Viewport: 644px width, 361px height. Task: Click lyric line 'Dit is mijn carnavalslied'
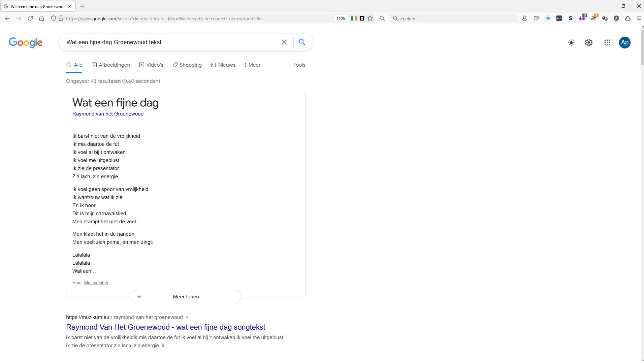[99, 214]
